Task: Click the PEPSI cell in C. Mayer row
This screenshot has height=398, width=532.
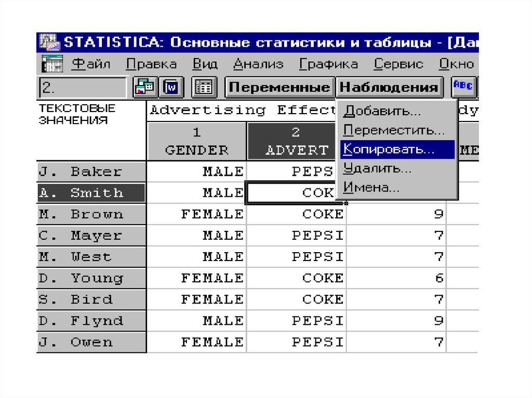Action: [x=297, y=236]
